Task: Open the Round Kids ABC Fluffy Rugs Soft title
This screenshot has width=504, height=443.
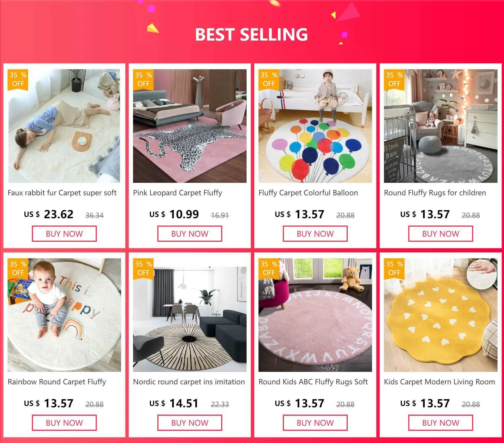Action: coord(313,382)
